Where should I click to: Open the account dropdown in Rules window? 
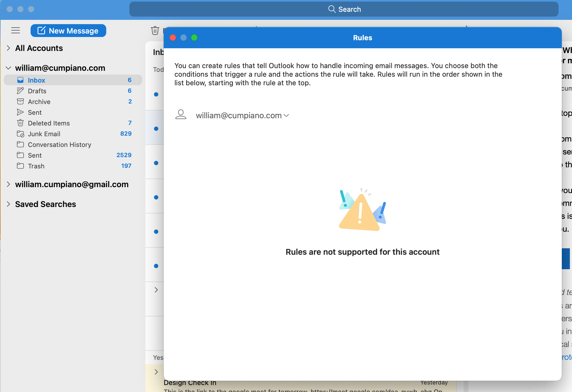(x=243, y=116)
